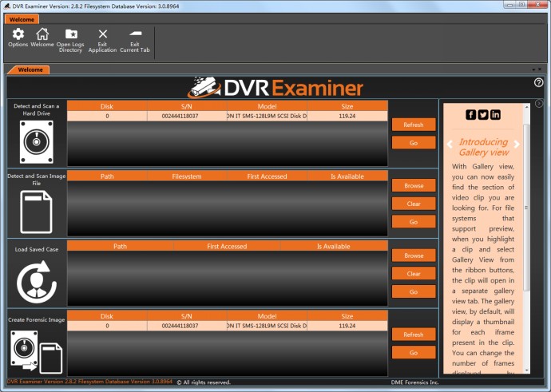This screenshot has height=392, width=551.
Task: Click the LinkedIn icon in side panel
Action: pos(495,114)
